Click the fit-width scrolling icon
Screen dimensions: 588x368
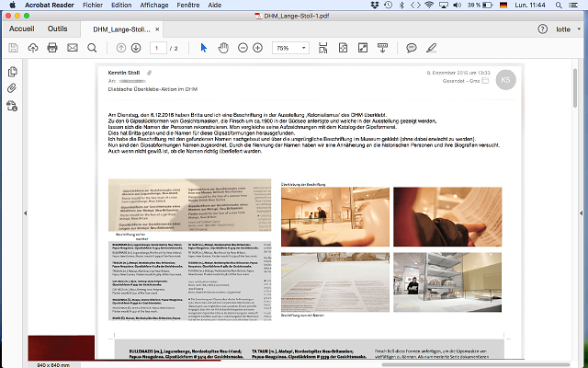[x=322, y=48]
